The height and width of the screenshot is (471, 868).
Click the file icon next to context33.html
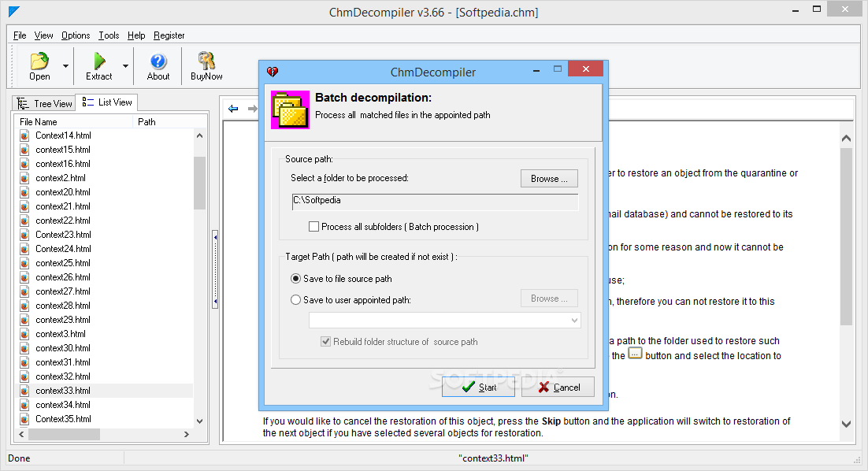(x=24, y=391)
